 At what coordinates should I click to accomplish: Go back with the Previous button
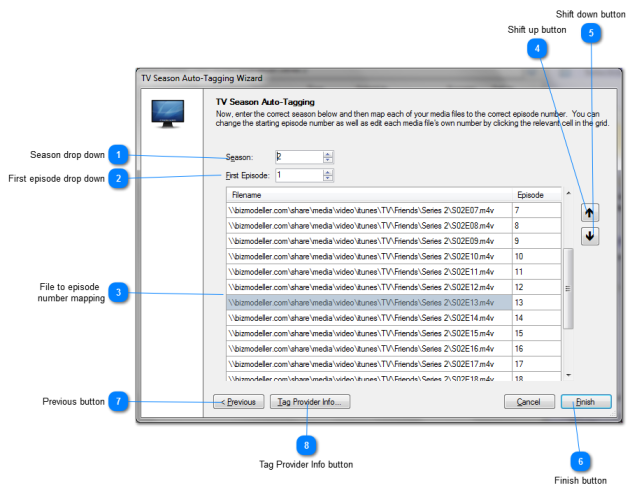point(238,401)
